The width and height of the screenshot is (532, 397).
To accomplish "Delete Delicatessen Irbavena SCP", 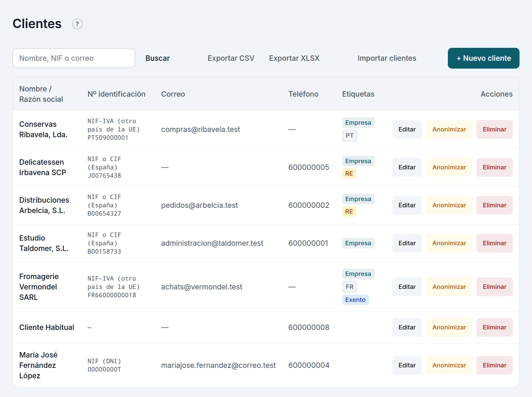I will coord(494,167).
